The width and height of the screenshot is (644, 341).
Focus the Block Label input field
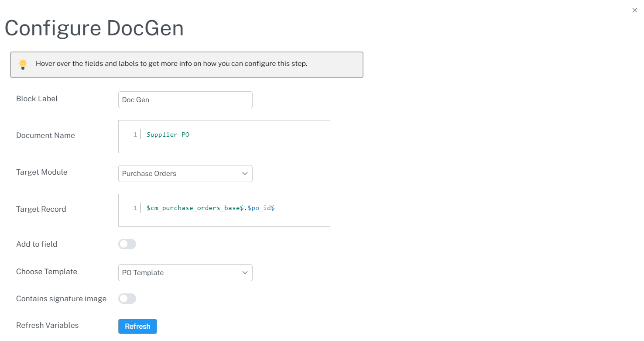coord(185,100)
